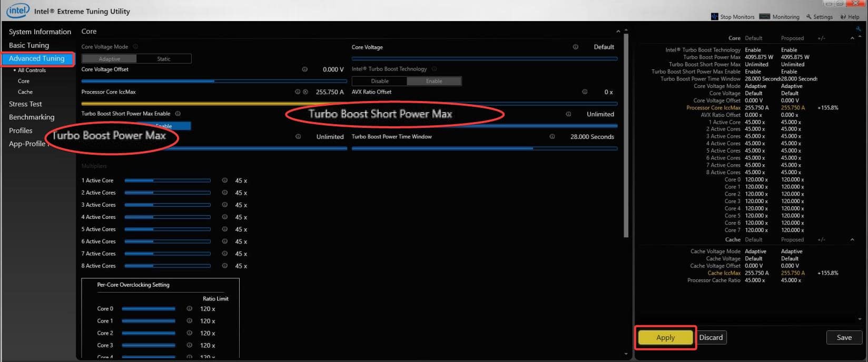
Task: Click the blue wrench icon above the Proposed panel
Action: click(x=859, y=29)
